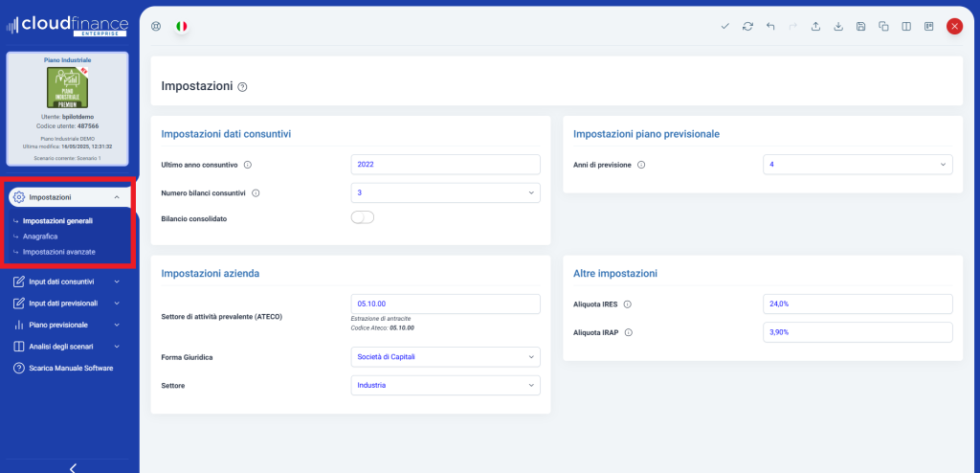Click info icon beside Ultimo anno consuntivo
980x473 pixels.
[248, 166]
